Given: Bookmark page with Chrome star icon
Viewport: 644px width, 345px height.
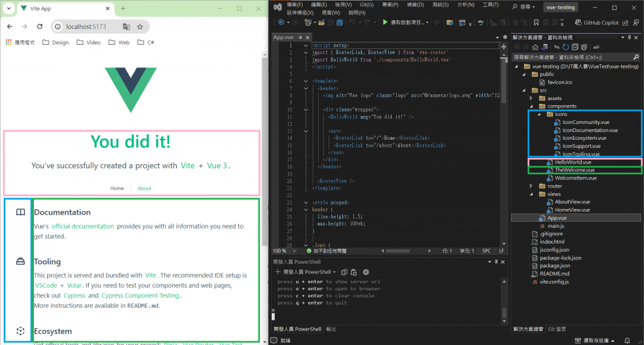Looking at the screenshot, I should 140,26.
